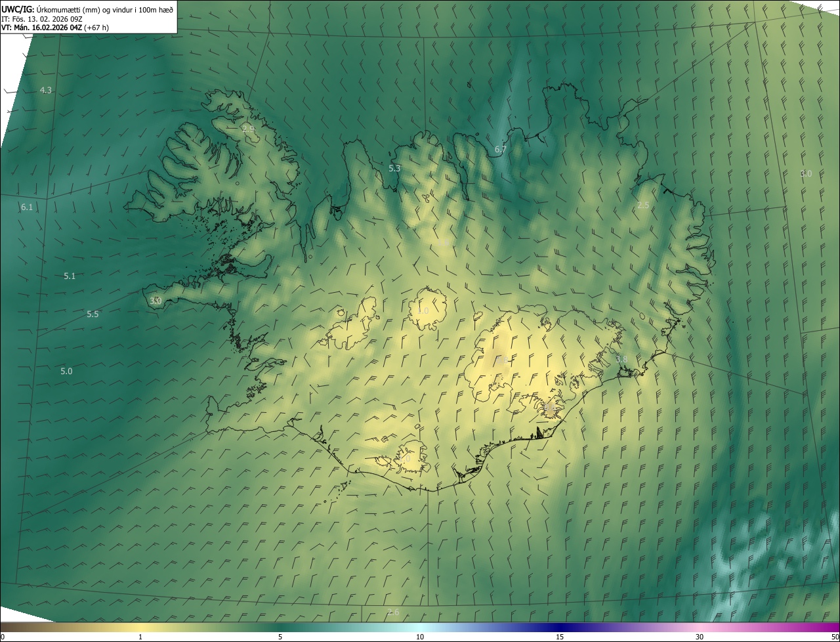The width and height of the screenshot is (840, 642).
Task: Click the 0.6 value on the Öræfajökull ice cap
Action: [550, 408]
